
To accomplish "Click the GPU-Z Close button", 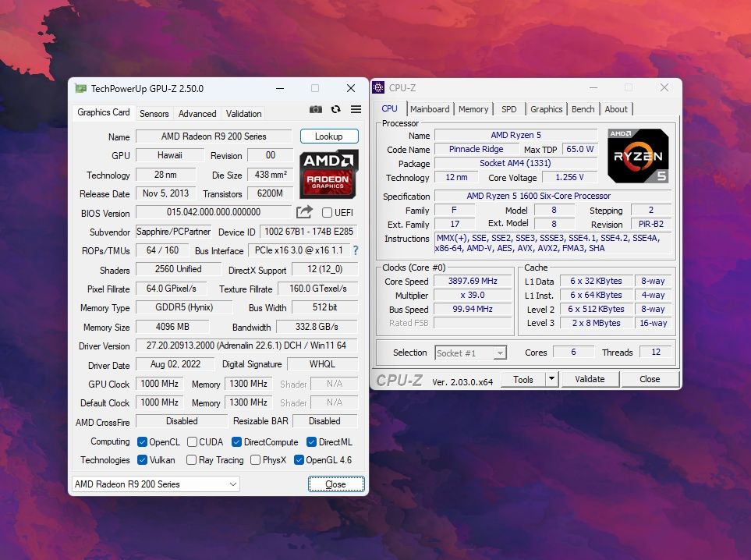I will 336,484.
